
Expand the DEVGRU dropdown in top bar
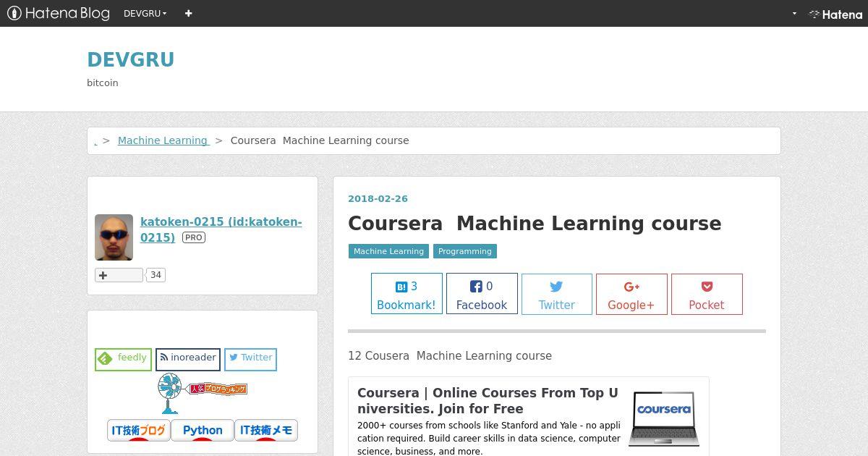click(145, 13)
